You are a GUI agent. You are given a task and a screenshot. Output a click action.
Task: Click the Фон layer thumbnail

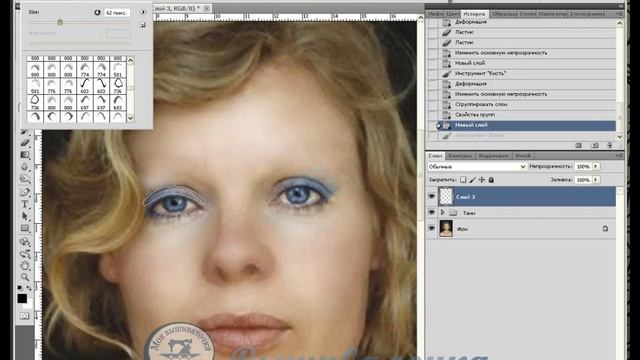446,229
